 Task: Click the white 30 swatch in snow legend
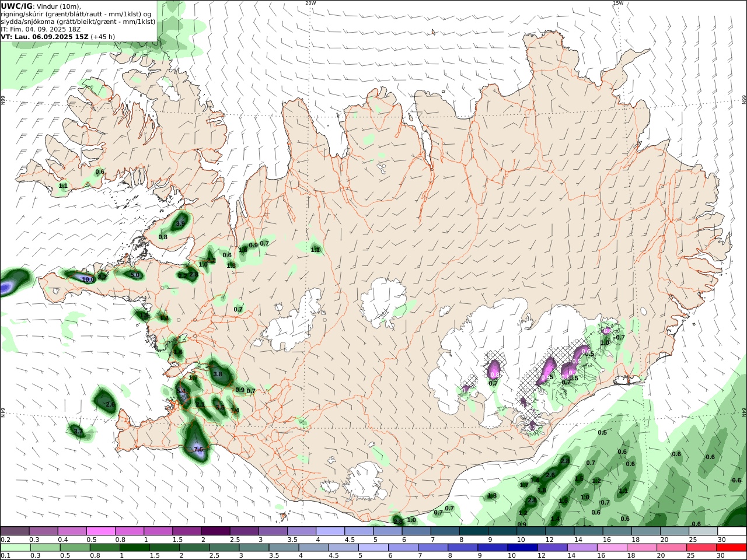pos(732,531)
